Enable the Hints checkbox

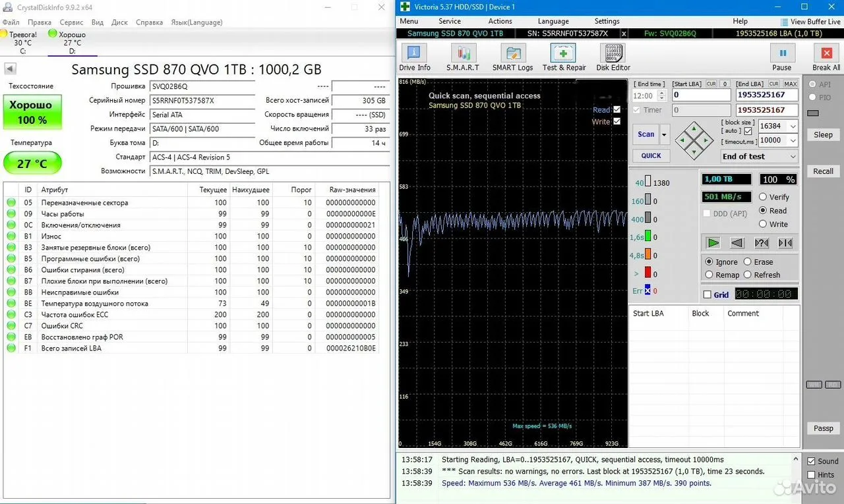812,474
